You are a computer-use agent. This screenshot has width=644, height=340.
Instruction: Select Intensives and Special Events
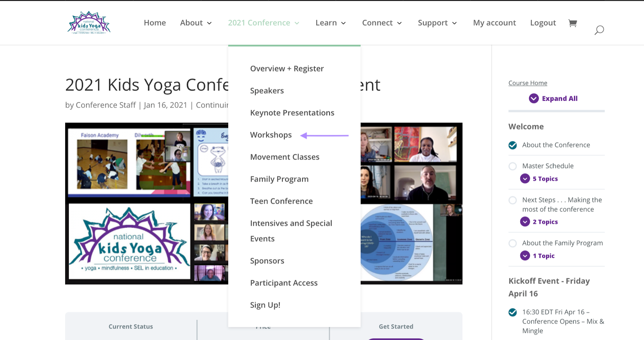tap(291, 231)
